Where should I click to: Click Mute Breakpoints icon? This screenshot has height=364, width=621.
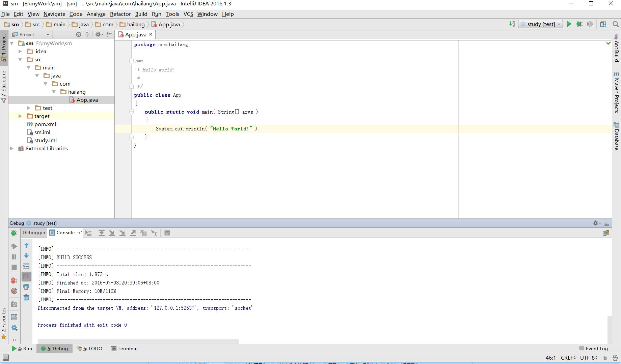coord(14,291)
